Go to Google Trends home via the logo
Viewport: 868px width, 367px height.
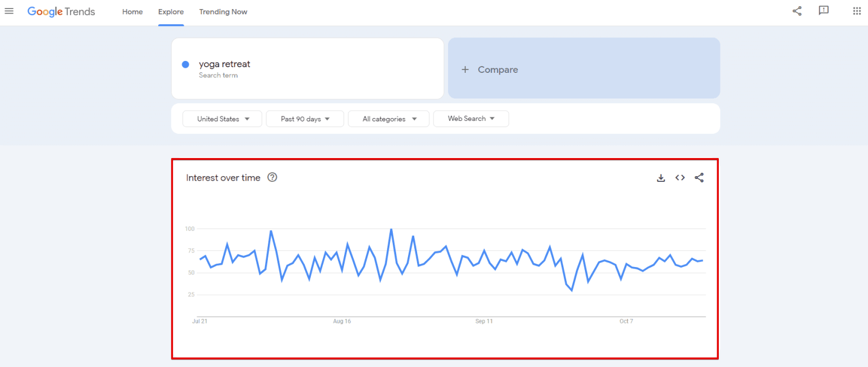[x=61, y=11]
